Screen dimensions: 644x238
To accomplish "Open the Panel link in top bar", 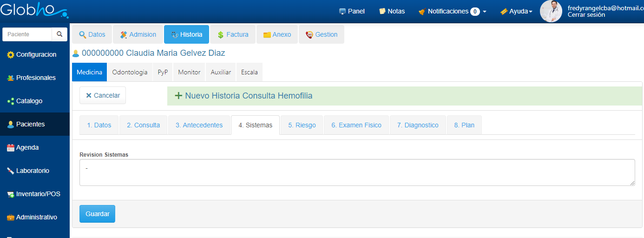I will tap(352, 11).
